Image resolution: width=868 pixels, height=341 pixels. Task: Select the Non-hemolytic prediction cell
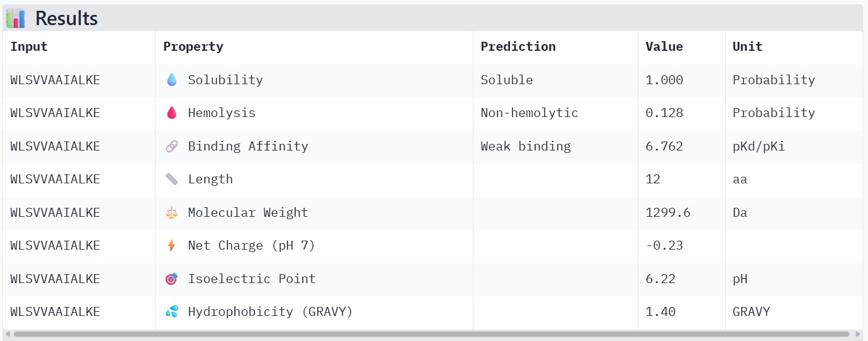pyautogui.click(x=529, y=113)
